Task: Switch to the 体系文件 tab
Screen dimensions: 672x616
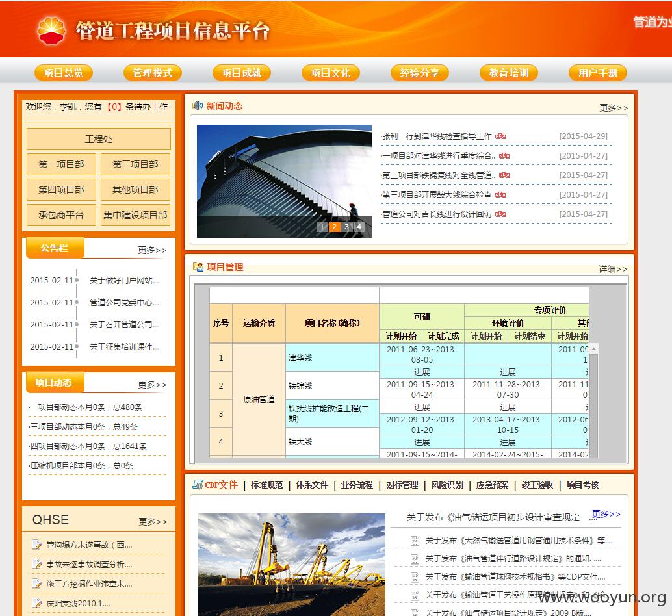Action: tap(312, 485)
